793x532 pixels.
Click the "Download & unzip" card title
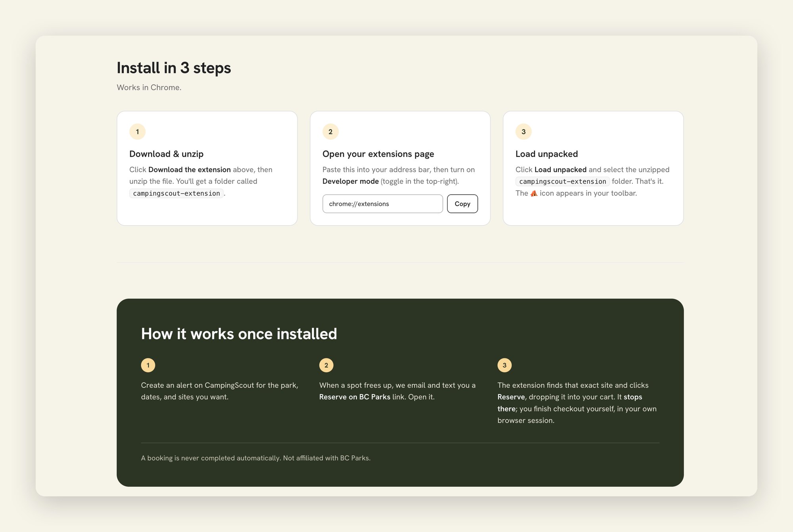tap(167, 154)
